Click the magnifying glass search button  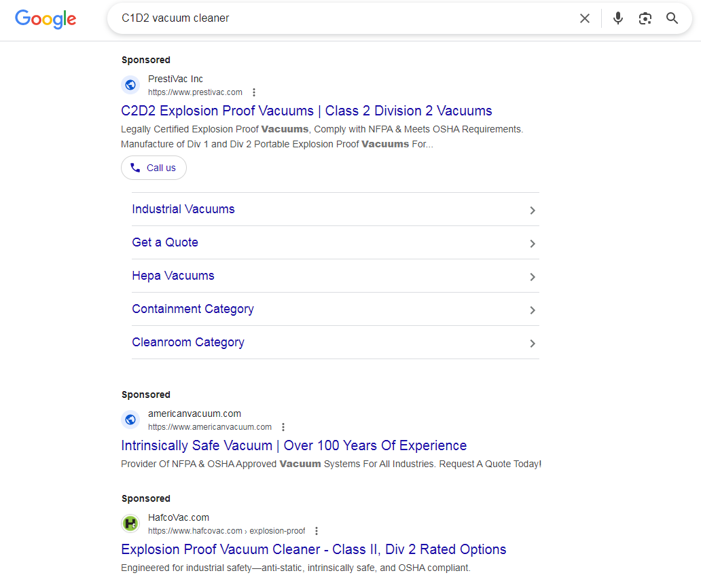pyautogui.click(x=672, y=18)
